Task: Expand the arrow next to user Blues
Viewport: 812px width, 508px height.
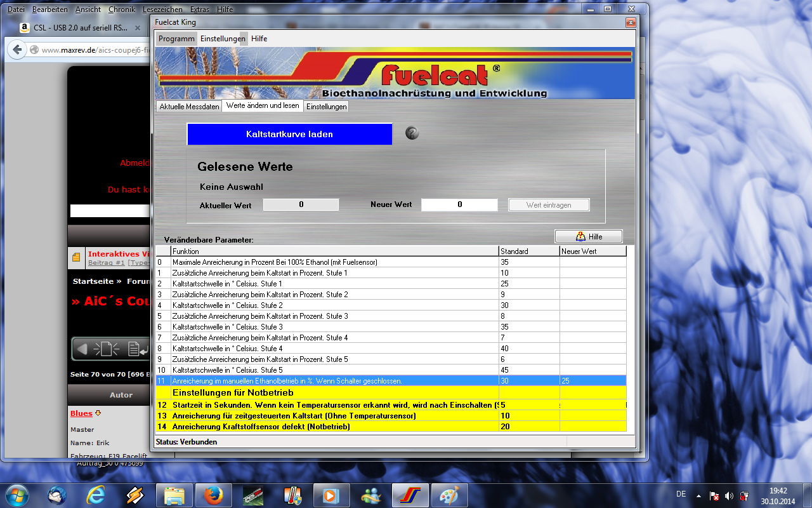Action: [x=98, y=413]
